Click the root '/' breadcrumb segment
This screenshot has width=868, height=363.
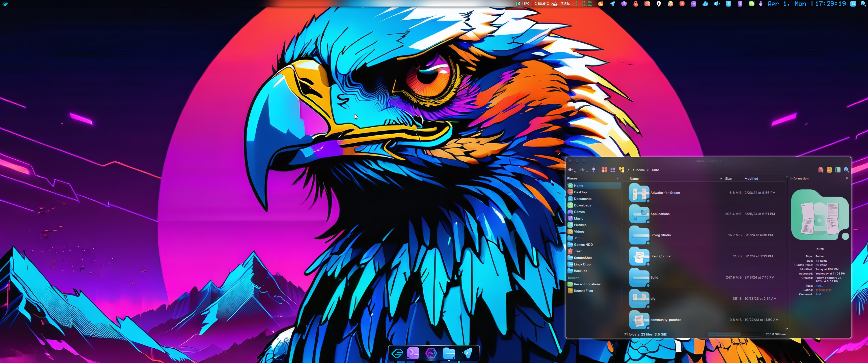point(628,170)
